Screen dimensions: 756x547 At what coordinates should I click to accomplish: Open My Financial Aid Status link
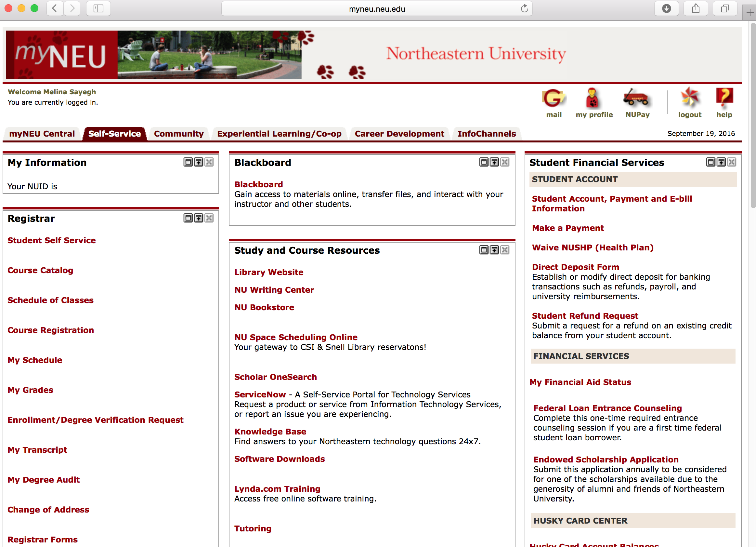tap(580, 382)
